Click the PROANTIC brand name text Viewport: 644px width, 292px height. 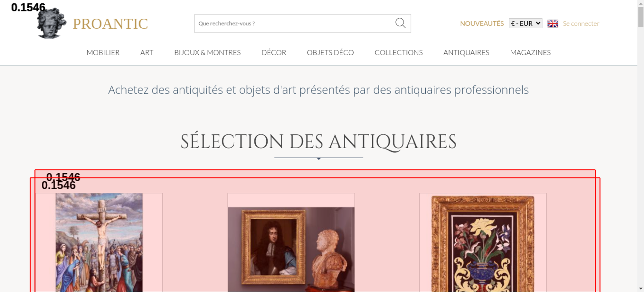(110, 24)
